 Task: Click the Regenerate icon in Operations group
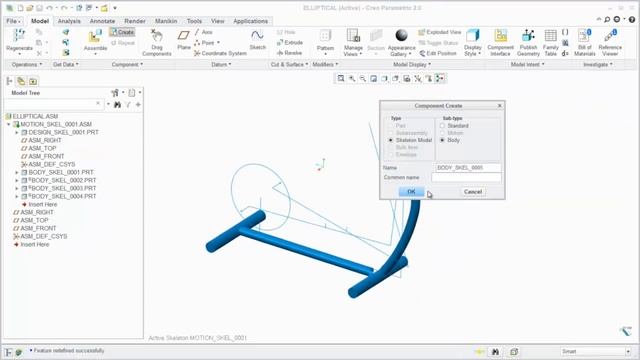19,36
